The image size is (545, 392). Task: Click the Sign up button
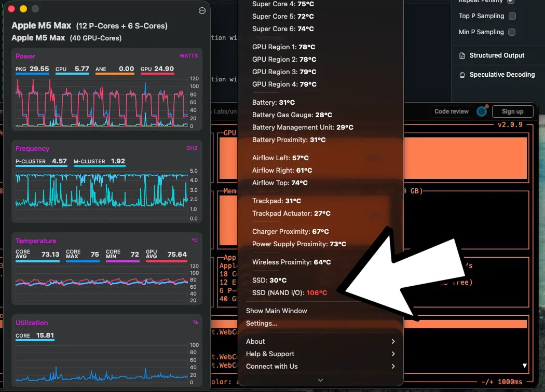(x=512, y=111)
